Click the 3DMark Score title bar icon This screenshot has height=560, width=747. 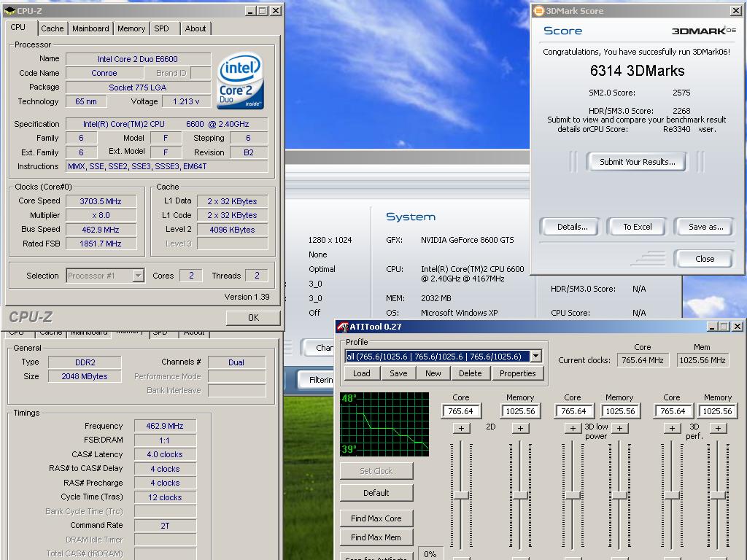tap(539, 10)
